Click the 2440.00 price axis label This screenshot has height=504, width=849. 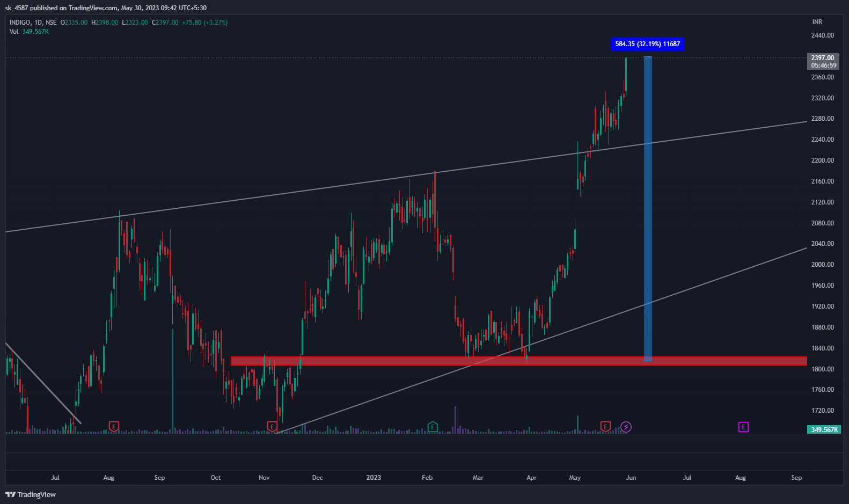pyautogui.click(x=823, y=35)
